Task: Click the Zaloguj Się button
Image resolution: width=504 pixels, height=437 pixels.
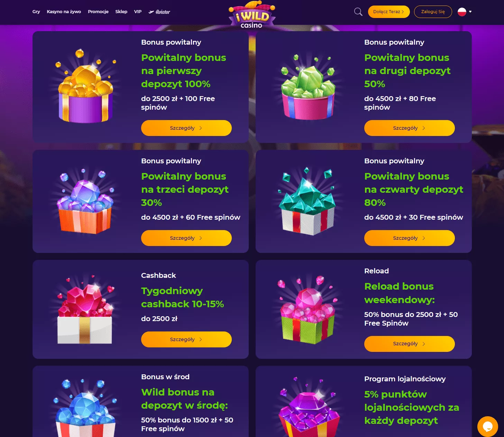Action: click(433, 12)
